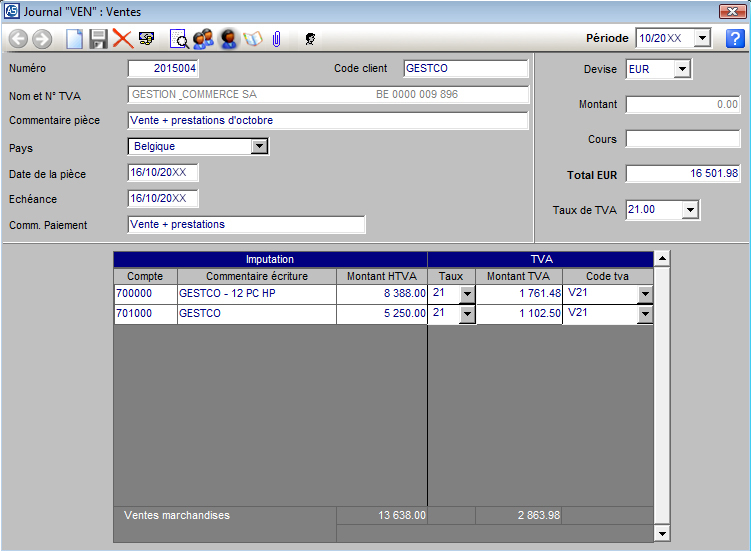751x551 pixels.
Task: Open the two-people customers icon
Action: pyautogui.click(x=204, y=39)
